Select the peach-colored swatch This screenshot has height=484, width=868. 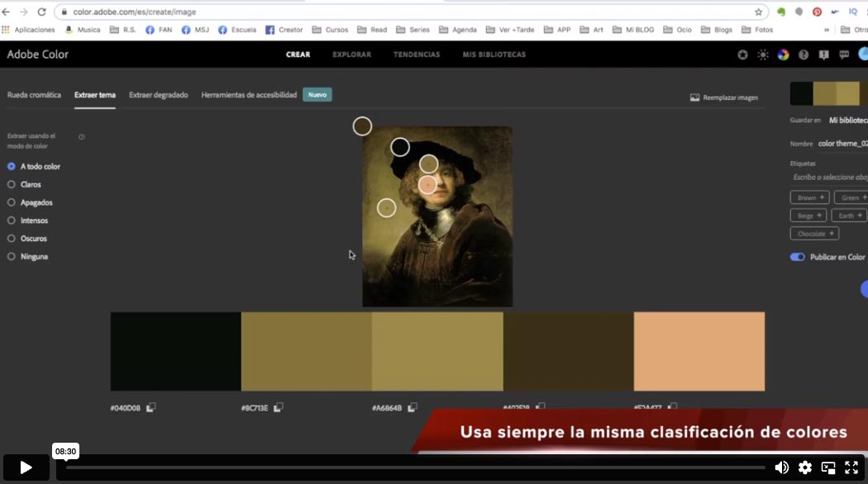point(699,351)
